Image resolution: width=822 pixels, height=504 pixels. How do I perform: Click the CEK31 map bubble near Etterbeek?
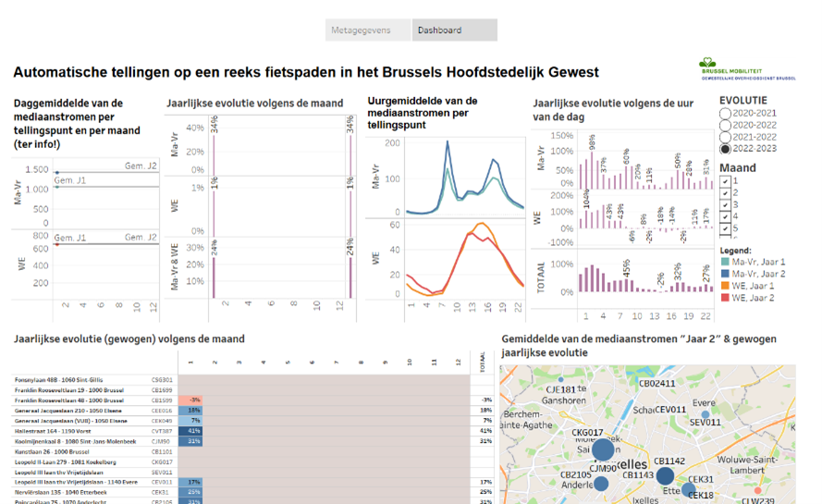[689, 489]
